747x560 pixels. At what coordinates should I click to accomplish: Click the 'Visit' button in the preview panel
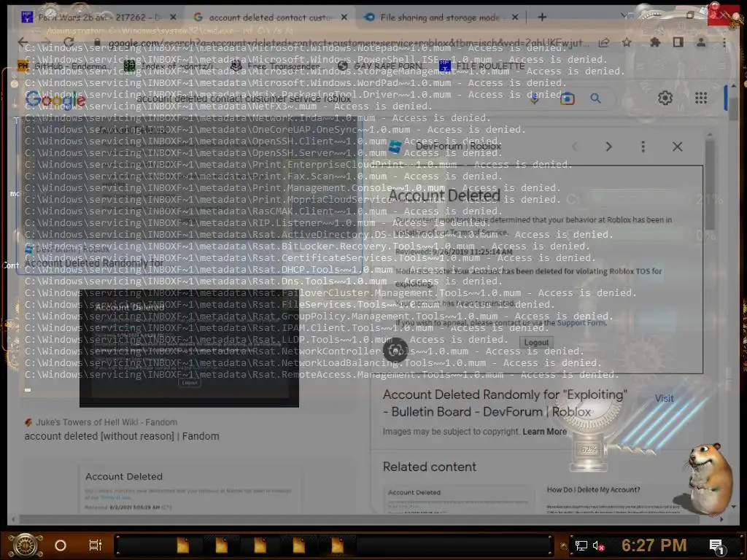pos(664,399)
